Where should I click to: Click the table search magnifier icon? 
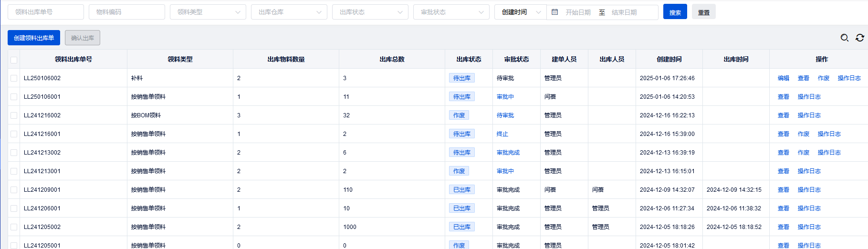click(x=844, y=38)
